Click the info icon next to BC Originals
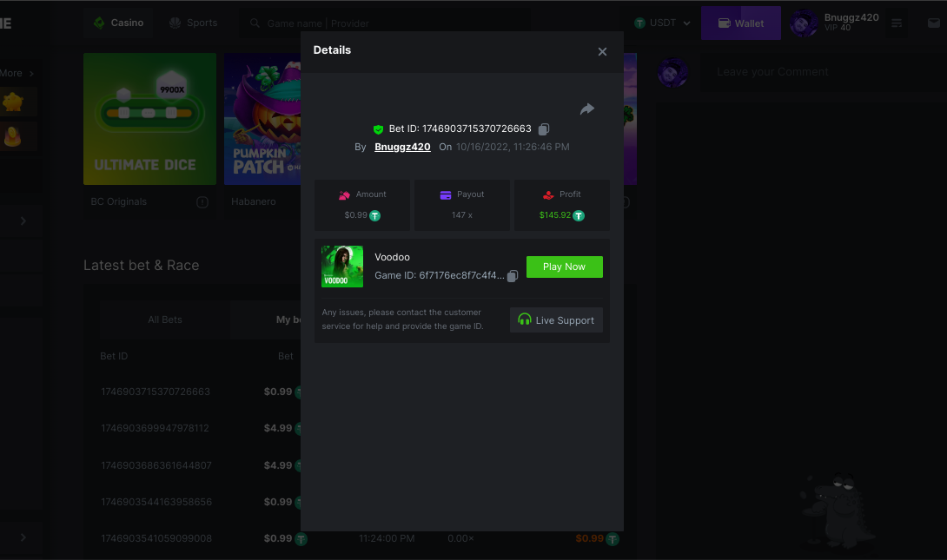The height and width of the screenshot is (560, 947). [x=202, y=202]
